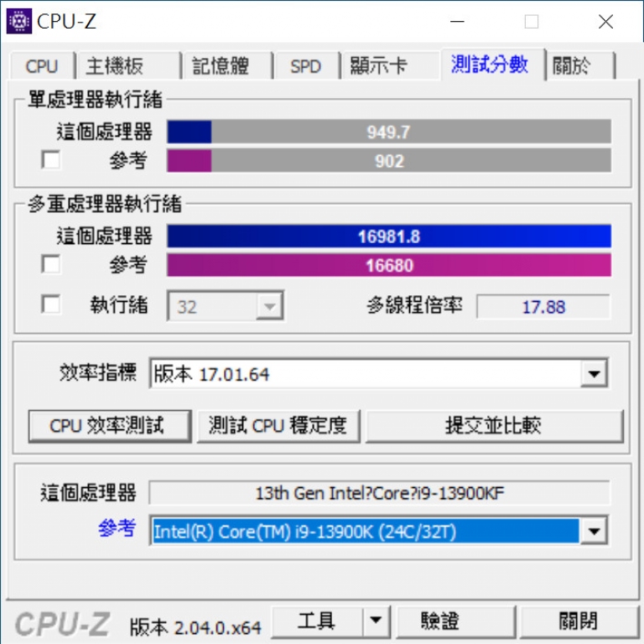Click the 驗證 button
This screenshot has height=644, width=644.
pyautogui.click(x=455, y=621)
